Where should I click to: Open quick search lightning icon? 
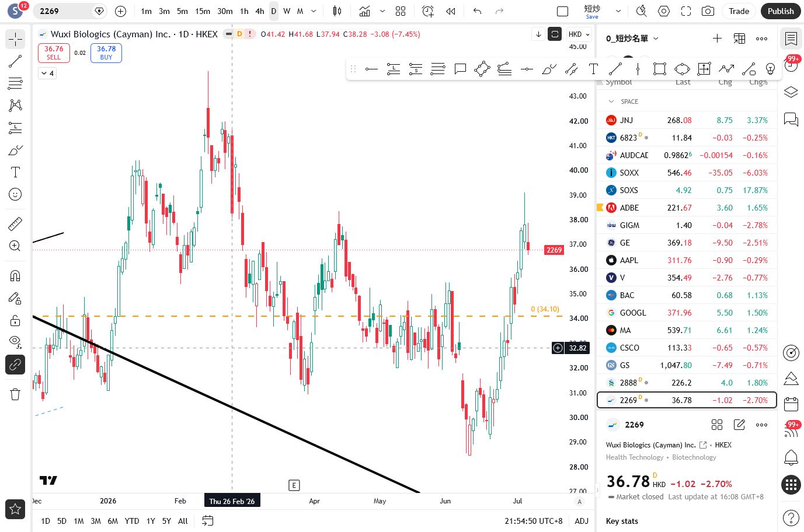click(641, 11)
